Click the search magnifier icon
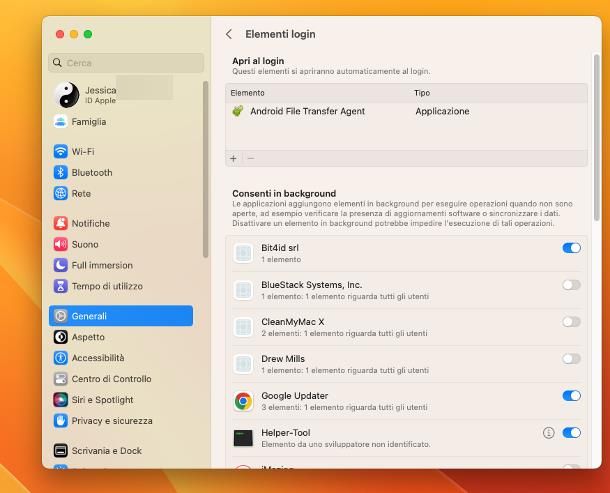Screen dimensions: 610x493 point(57,63)
